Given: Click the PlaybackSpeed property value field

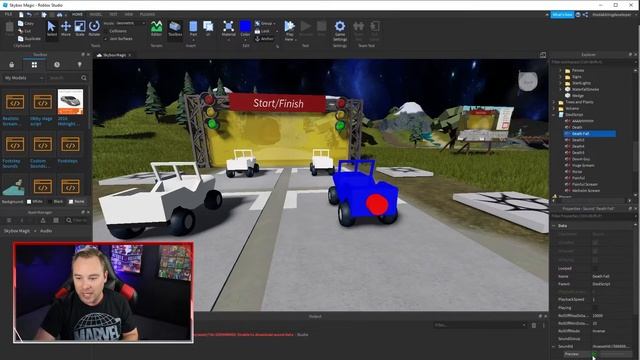Looking at the screenshot, I should point(611,299).
